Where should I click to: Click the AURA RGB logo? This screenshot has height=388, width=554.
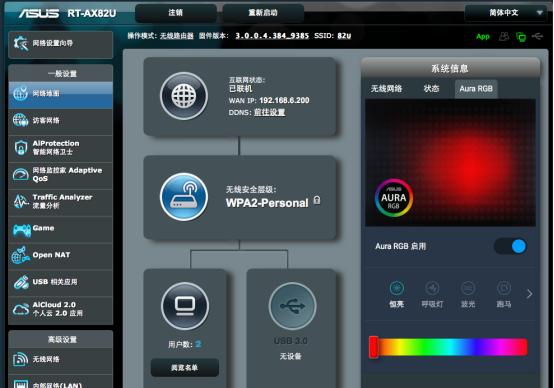coord(394,198)
